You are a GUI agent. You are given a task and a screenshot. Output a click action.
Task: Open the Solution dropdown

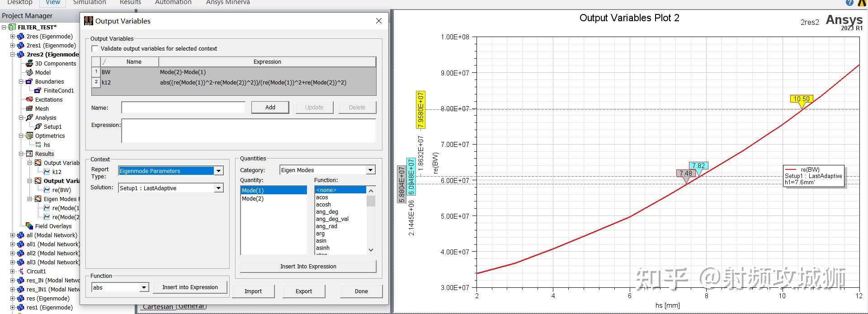point(219,188)
